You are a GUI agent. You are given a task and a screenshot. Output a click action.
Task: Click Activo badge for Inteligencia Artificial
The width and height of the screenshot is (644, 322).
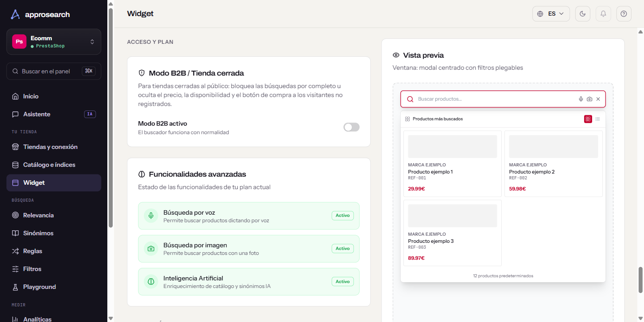coord(343,281)
